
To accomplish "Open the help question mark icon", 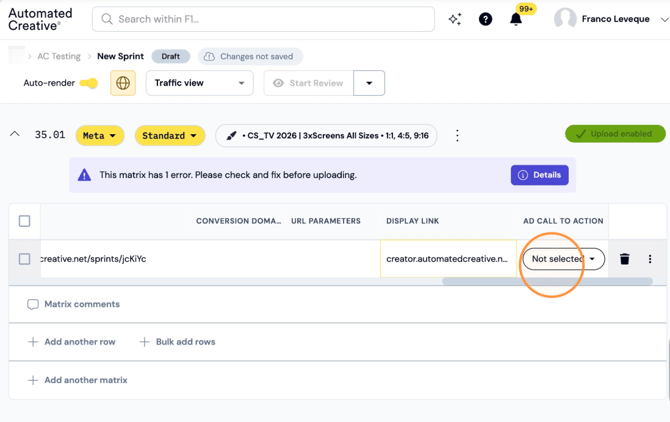I will click(x=485, y=19).
